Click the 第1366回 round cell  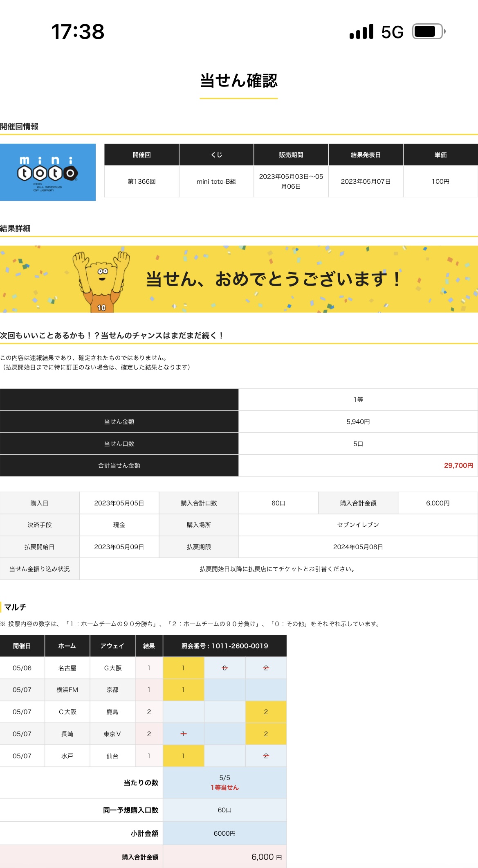pos(141,181)
